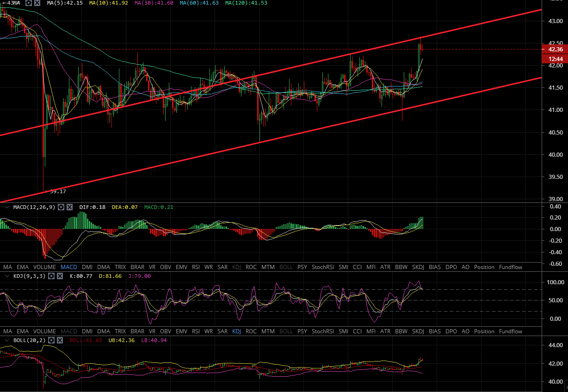Switch to SMI in the KDJ panel tab row

[x=343, y=331]
